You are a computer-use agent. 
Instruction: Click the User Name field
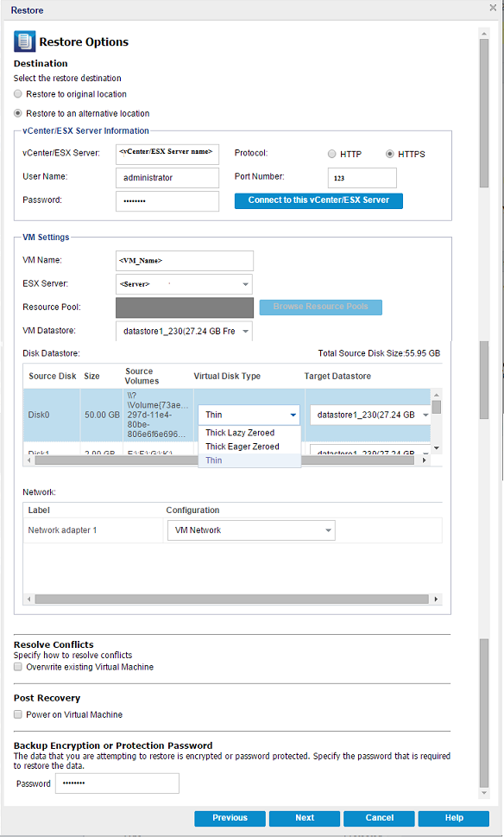click(x=167, y=178)
